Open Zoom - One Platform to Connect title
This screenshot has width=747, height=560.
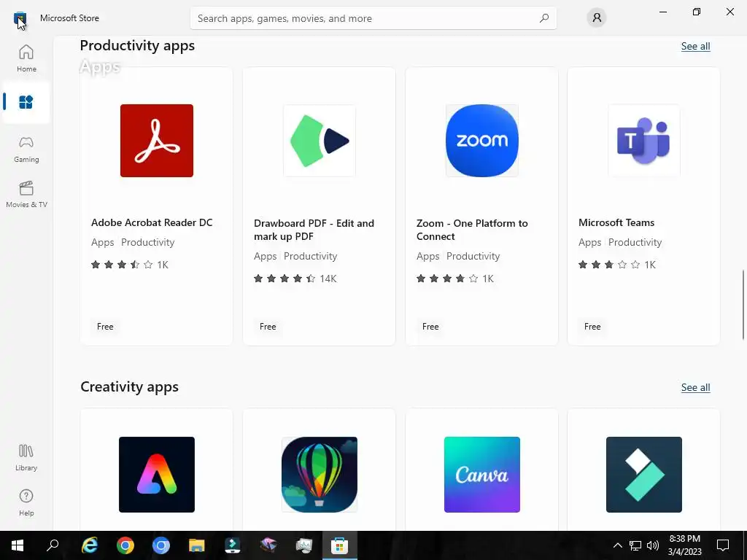point(472,230)
